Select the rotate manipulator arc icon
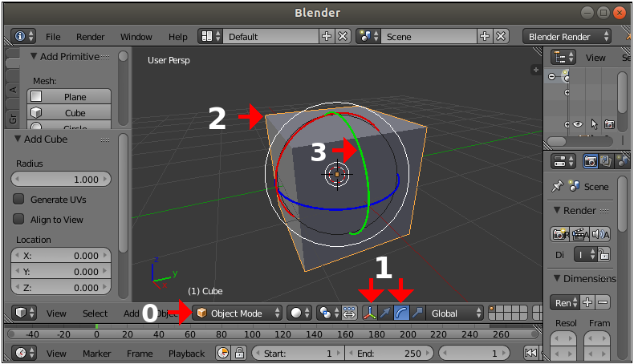The height and width of the screenshot is (364, 634). [x=401, y=313]
